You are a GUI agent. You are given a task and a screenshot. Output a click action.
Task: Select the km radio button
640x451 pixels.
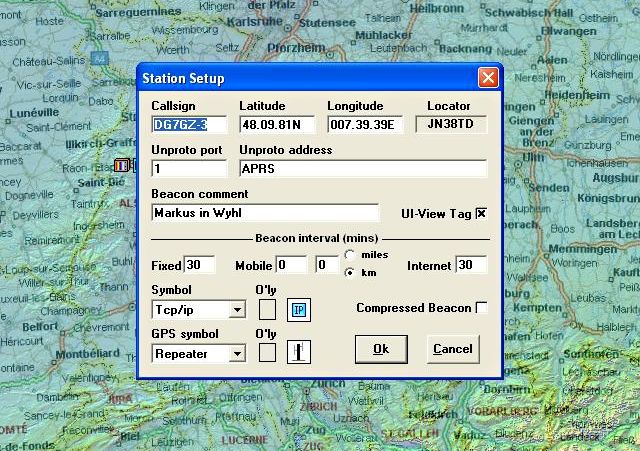click(x=349, y=271)
